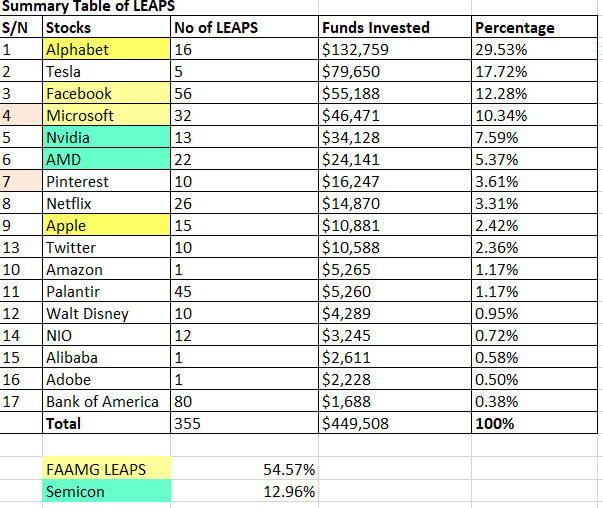Image resolution: width=603 pixels, height=508 pixels.
Task: Click the FAAMG LEAPS legend cell
Action: pyautogui.click(x=106, y=469)
